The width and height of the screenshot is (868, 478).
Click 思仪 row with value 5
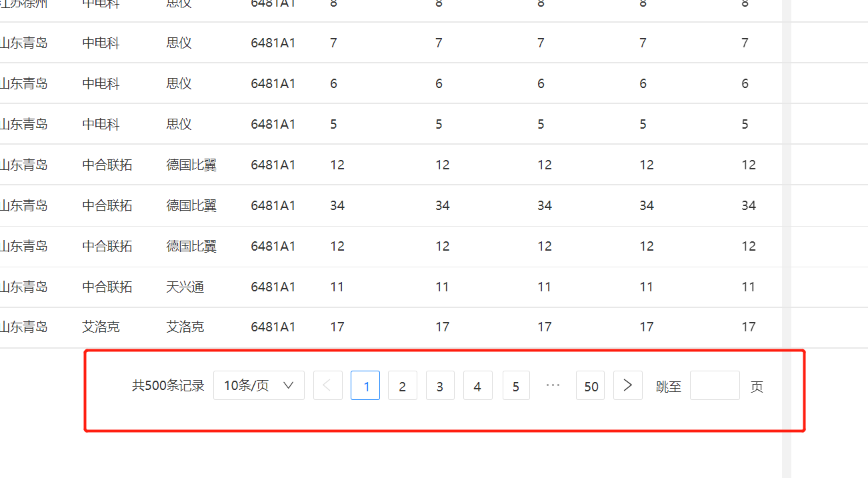(391, 124)
